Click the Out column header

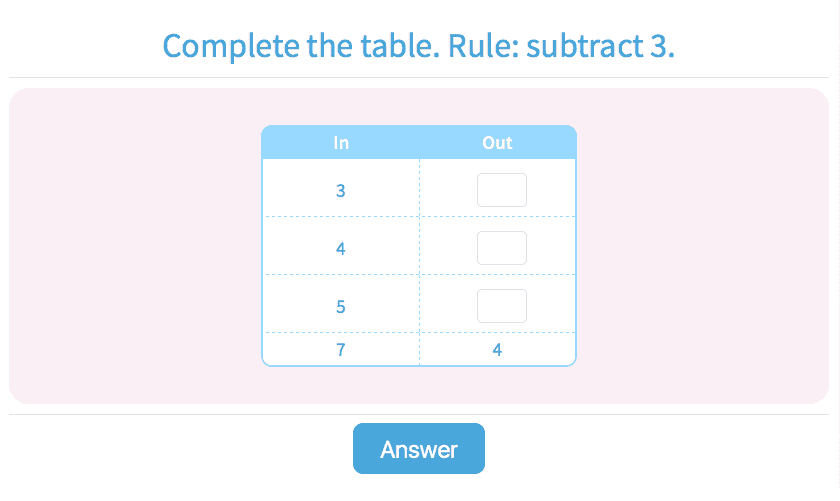pos(497,143)
